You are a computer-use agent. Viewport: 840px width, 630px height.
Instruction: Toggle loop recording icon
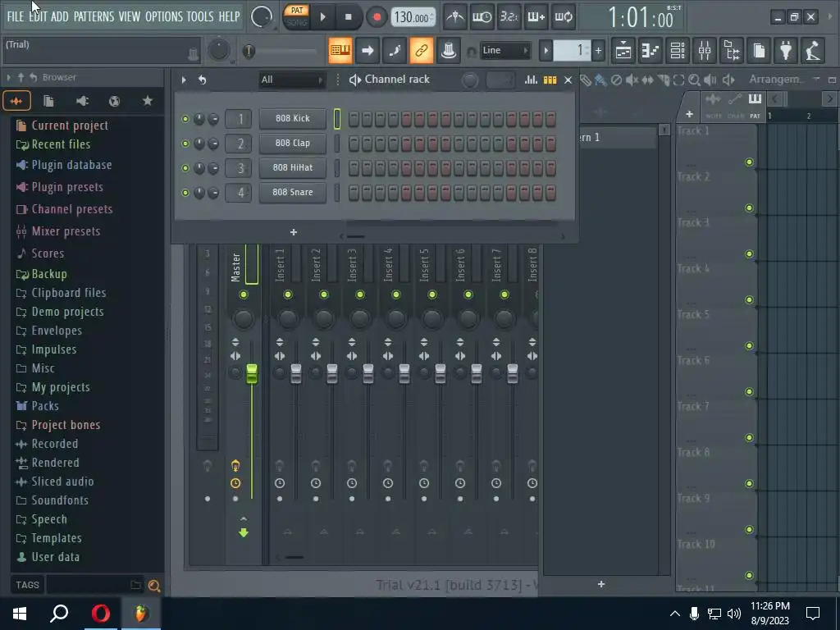(563, 16)
